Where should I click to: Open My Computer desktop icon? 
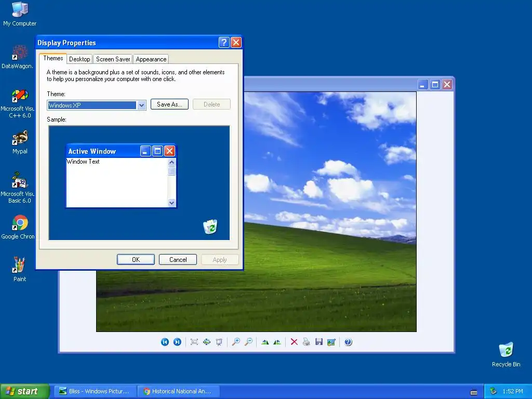20,14
